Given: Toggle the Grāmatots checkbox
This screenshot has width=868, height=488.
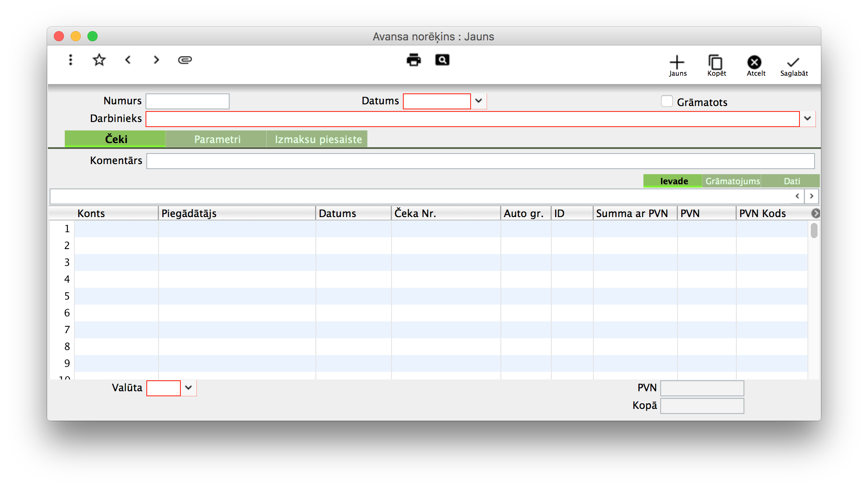Looking at the screenshot, I should (667, 101).
